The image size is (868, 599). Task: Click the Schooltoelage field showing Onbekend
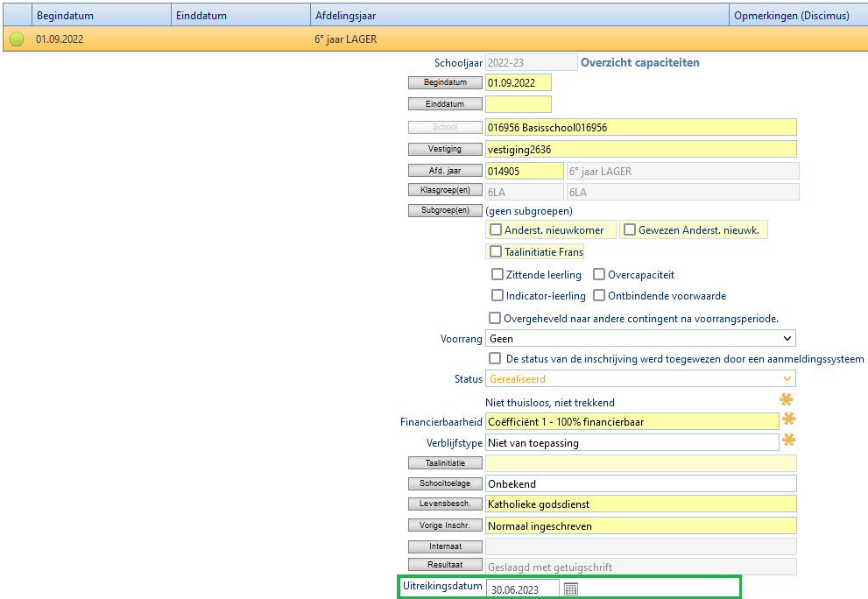pyautogui.click(x=641, y=483)
